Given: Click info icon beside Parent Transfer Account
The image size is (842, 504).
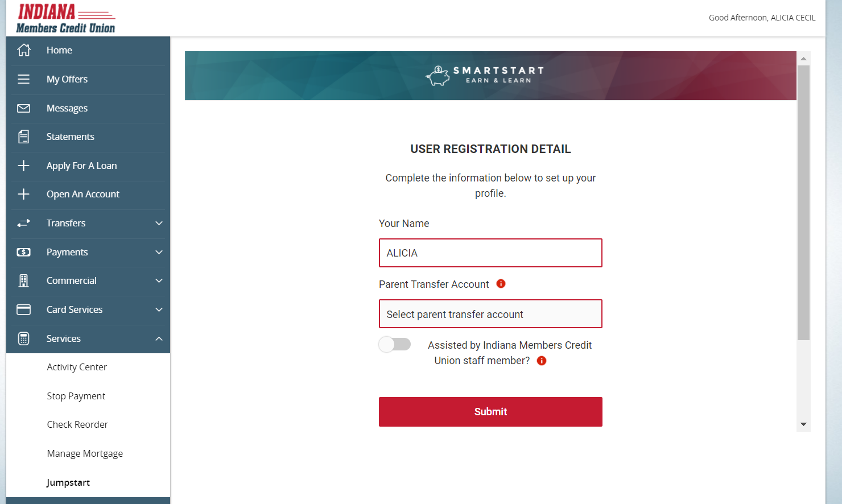Looking at the screenshot, I should click(x=501, y=283).
